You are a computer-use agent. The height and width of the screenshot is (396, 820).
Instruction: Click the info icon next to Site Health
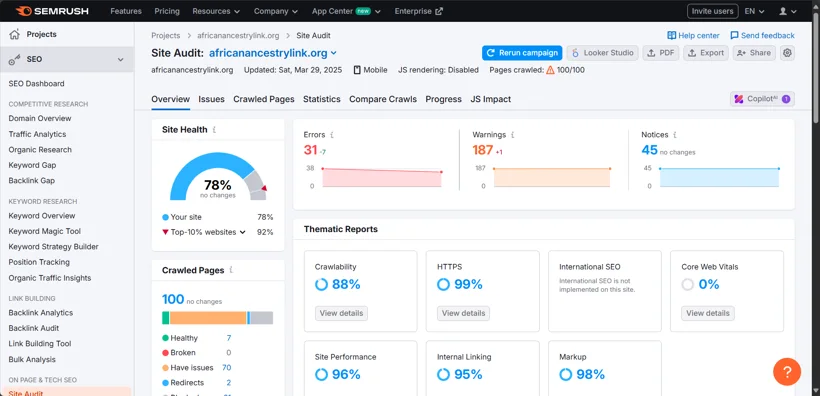(x=214, y=130)
